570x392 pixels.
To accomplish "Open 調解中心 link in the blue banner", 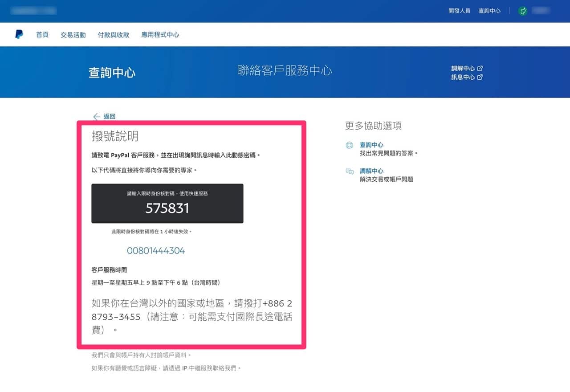I will pyautogui.click(x=463, y=69).
